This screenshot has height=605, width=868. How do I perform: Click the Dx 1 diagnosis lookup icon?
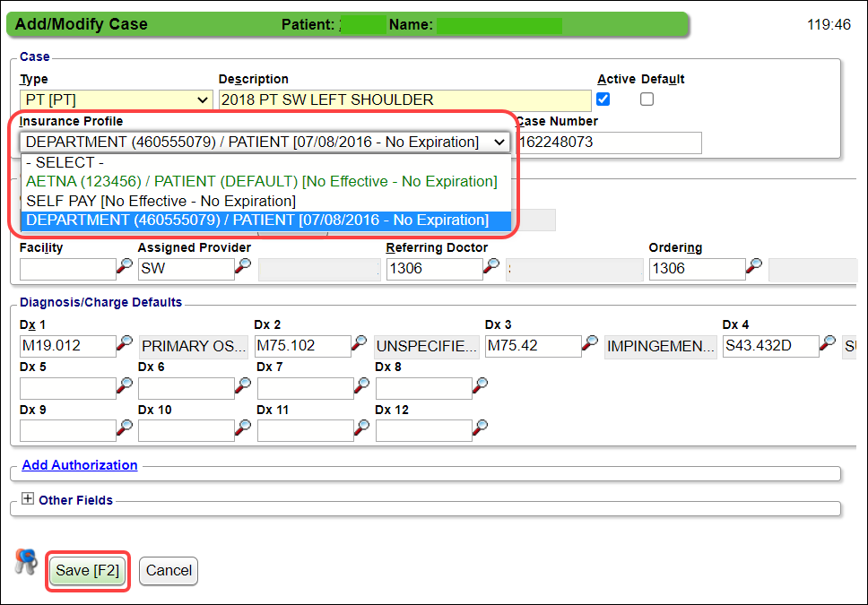coord(125,343)
